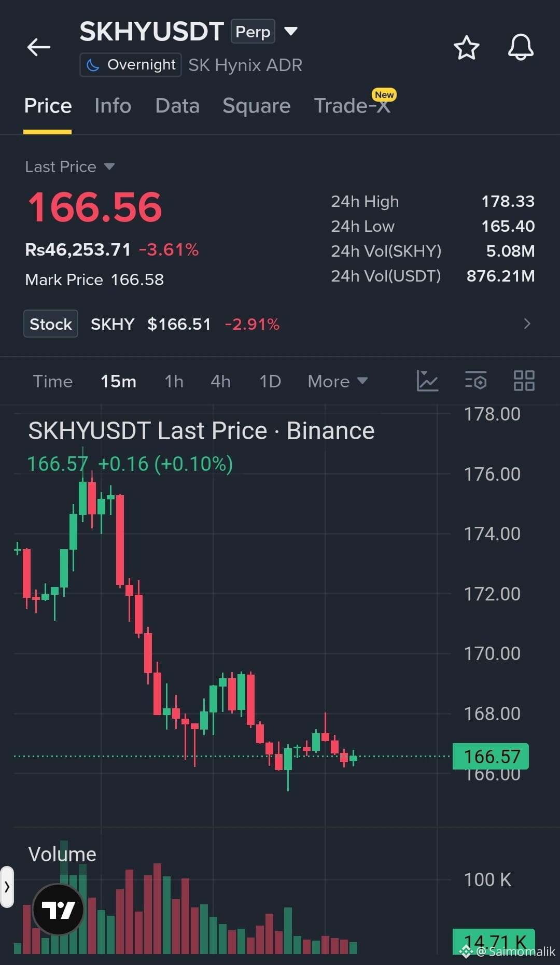
Task: Tap the Volume indicator label
Action: 62,854
